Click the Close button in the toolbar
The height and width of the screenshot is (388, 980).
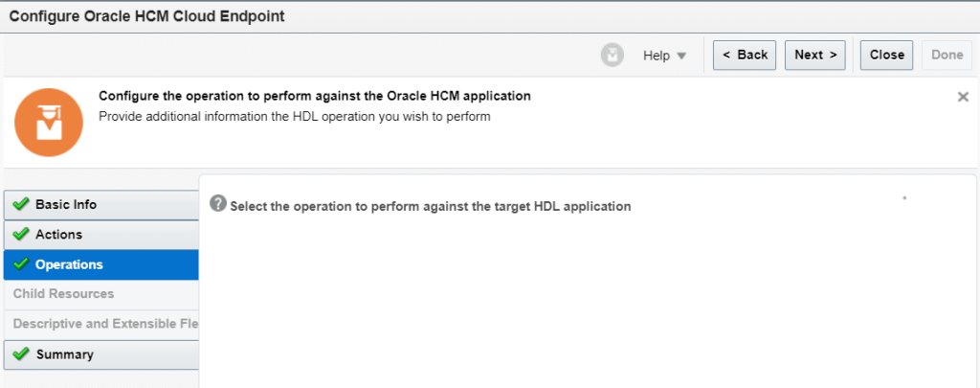coord(886,56)
